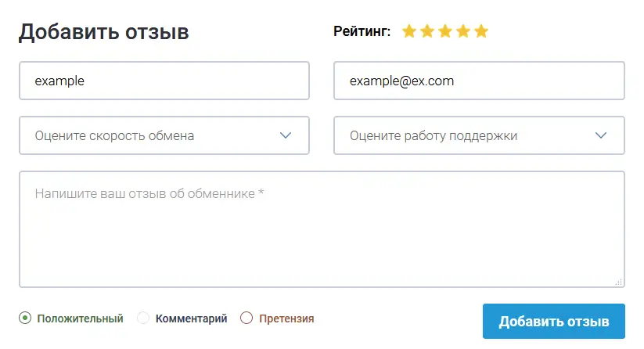Image resolution: width=644 pixels, height=349 pixels.
Task: Grab the review textarea resize handle
Action: (x=618, y=281)
